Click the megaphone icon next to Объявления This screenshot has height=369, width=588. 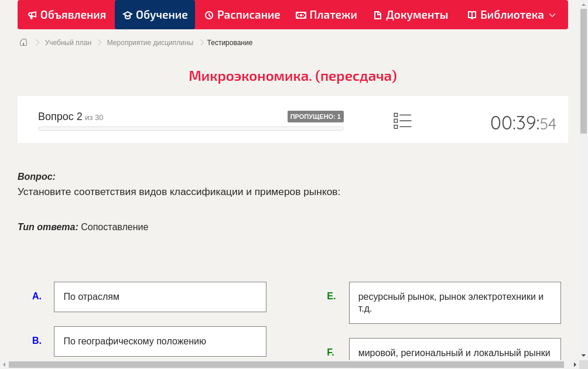point(32,15)
